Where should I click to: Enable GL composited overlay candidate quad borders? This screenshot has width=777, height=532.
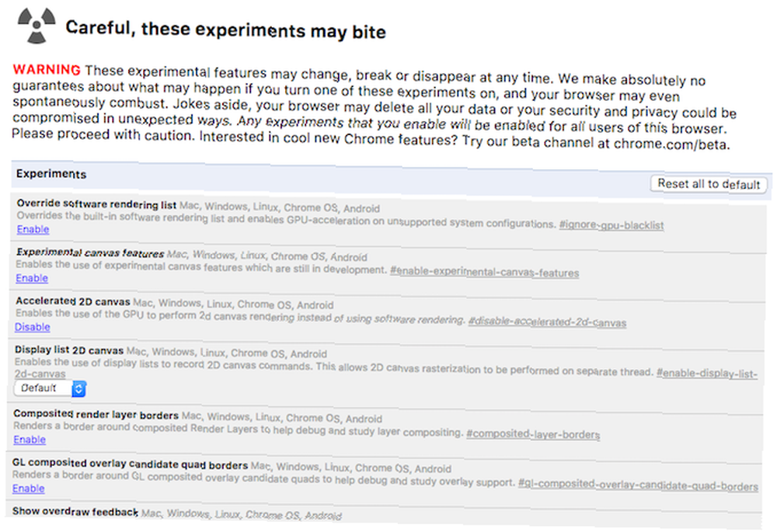pos(28,489)
